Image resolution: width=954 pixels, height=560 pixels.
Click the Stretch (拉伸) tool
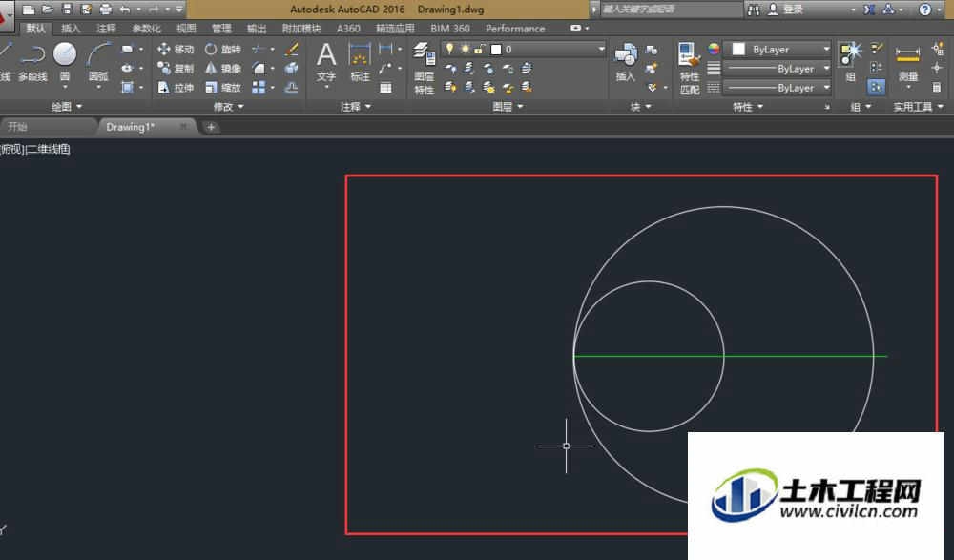[x=176, y=88]
